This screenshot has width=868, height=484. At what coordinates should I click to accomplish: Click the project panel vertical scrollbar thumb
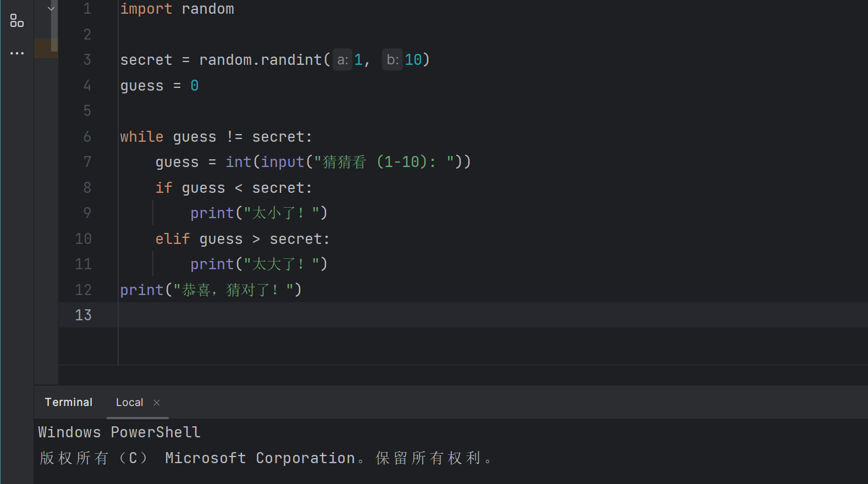tap(54, 26)
